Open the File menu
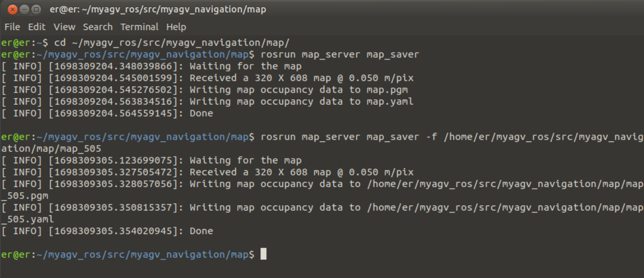This screenshot has width=644, height=278. (12, 27)
